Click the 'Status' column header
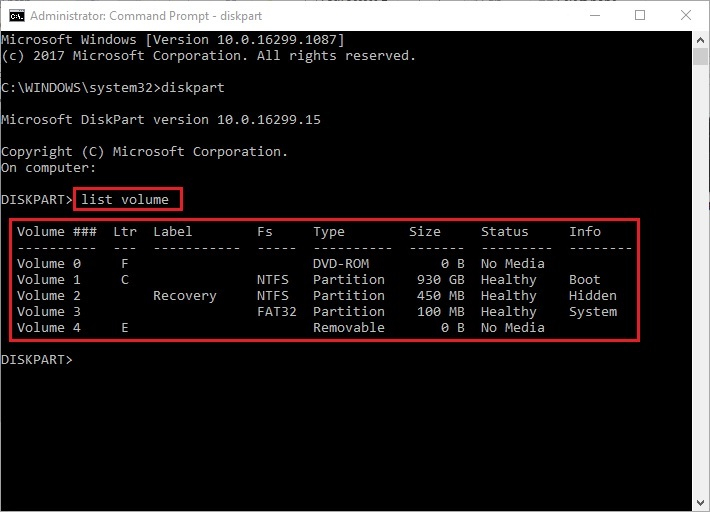The width and height of the screenshot is (710, 512). coord(505,232)
